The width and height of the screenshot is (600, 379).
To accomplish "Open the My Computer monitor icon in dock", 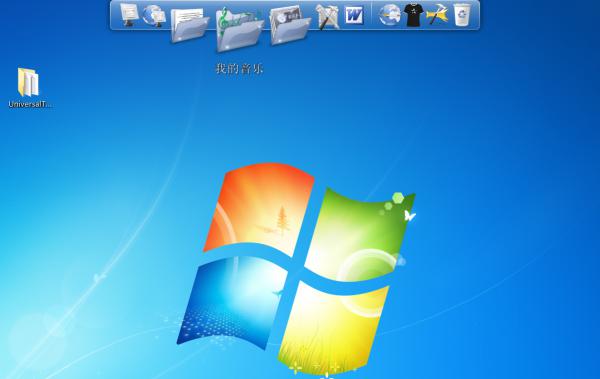I will point(129,15).
